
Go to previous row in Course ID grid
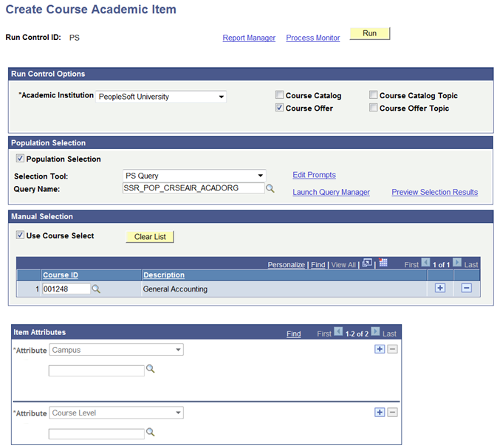[425, 263]
